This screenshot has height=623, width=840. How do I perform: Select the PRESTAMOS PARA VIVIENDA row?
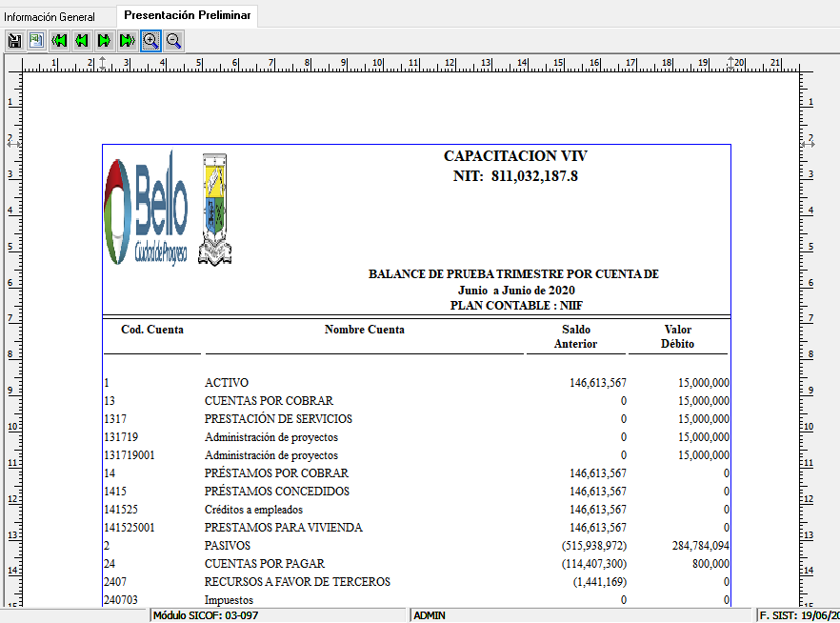point(283,528)
